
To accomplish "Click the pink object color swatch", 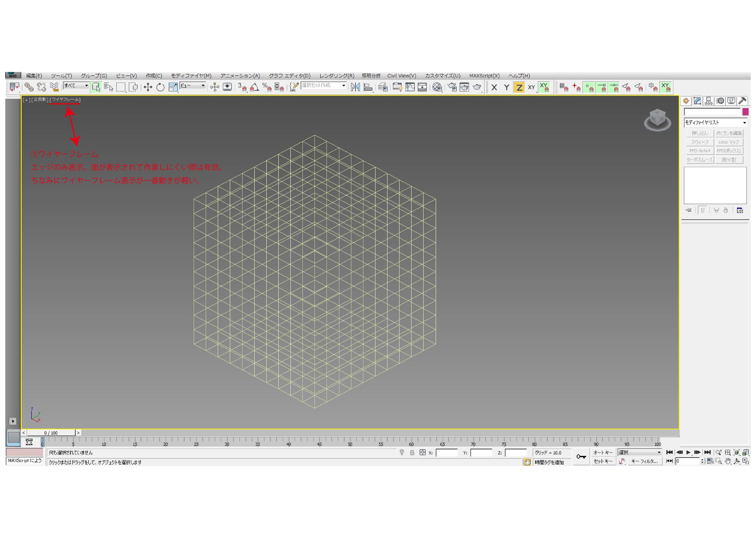I will tap(745, 112).
